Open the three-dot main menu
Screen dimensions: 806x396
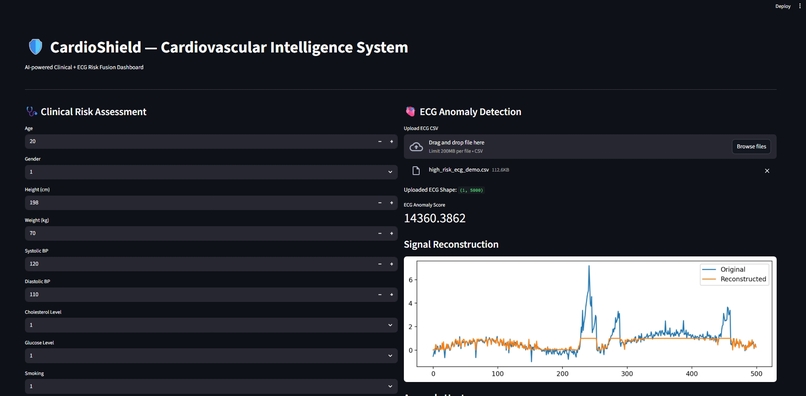(x=800, y=6)
